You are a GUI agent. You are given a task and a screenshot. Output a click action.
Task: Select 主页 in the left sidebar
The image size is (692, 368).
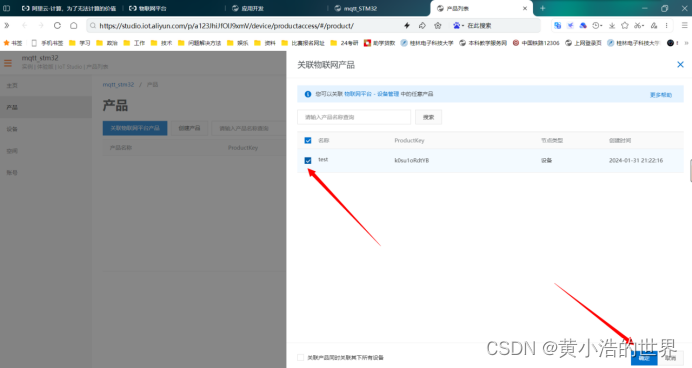[x=46, y=85]
